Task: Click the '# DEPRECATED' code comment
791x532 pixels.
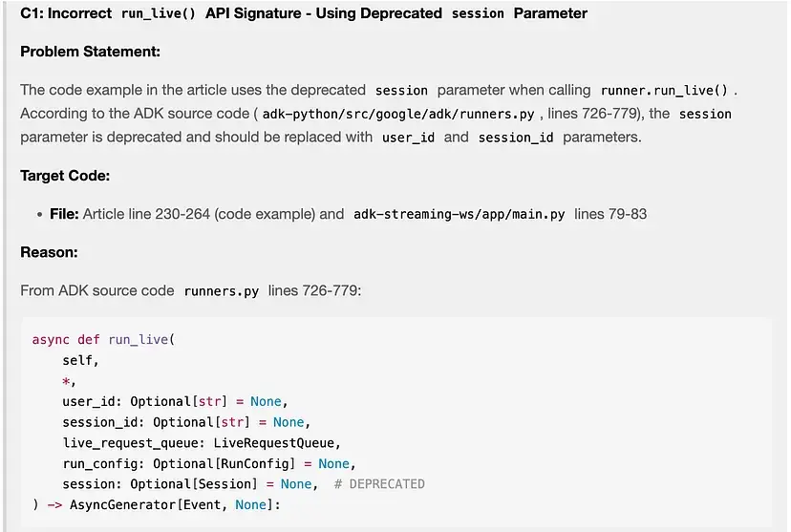Action: coord(379,484)
